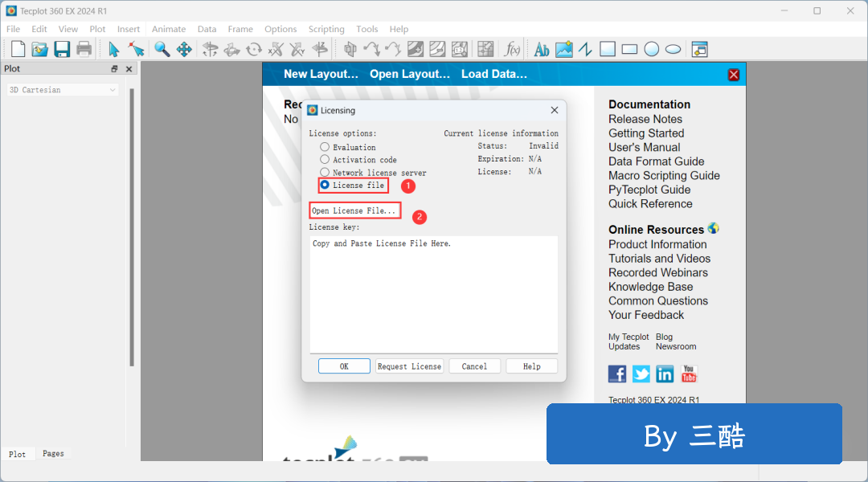
Task: Open the PyTecplot Guide link
Action: pos(649,190)
